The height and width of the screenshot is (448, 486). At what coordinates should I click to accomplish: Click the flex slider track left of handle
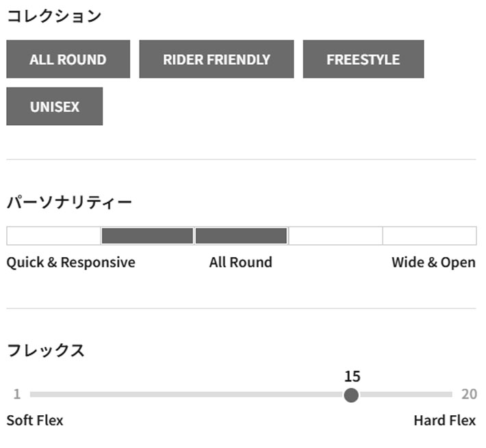click(185, 395)
